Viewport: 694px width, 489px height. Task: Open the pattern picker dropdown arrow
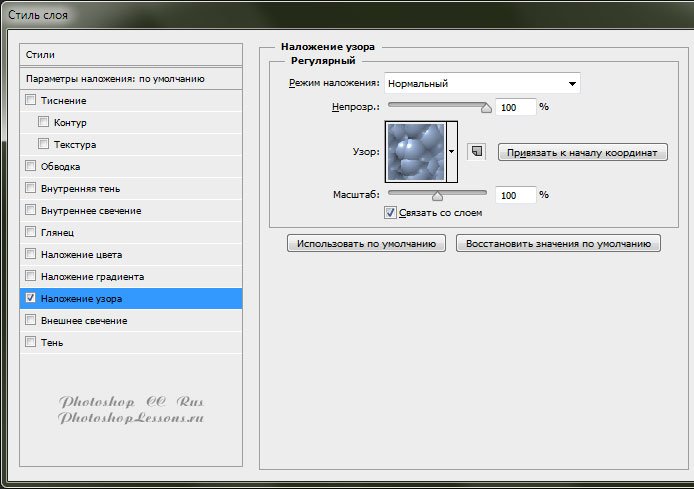(452, 152)
